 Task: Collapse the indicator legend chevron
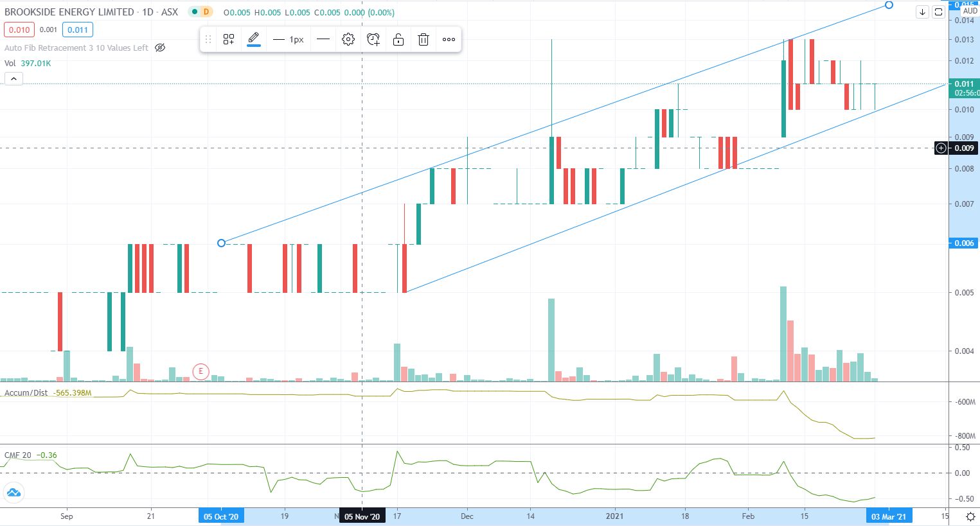[13, 79]
